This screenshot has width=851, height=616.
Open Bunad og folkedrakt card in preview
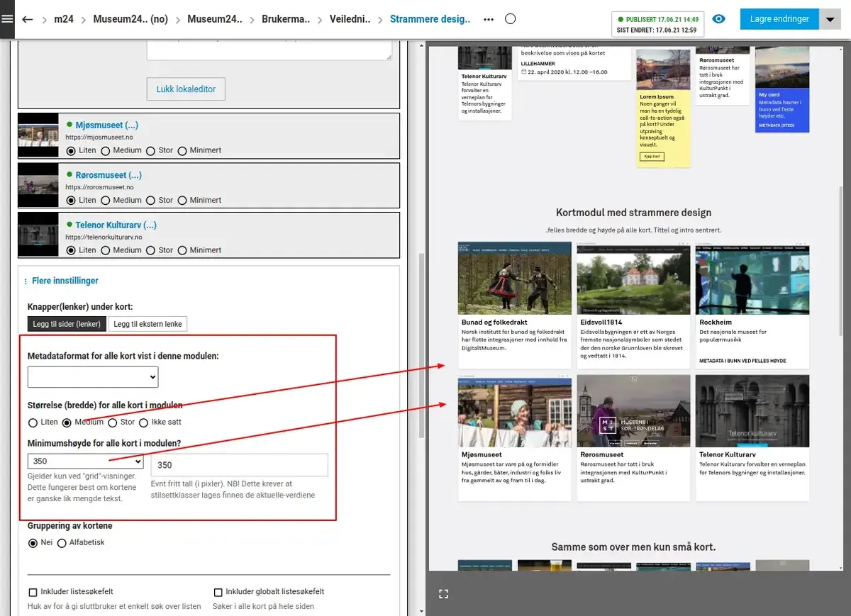tap(515, 305)
